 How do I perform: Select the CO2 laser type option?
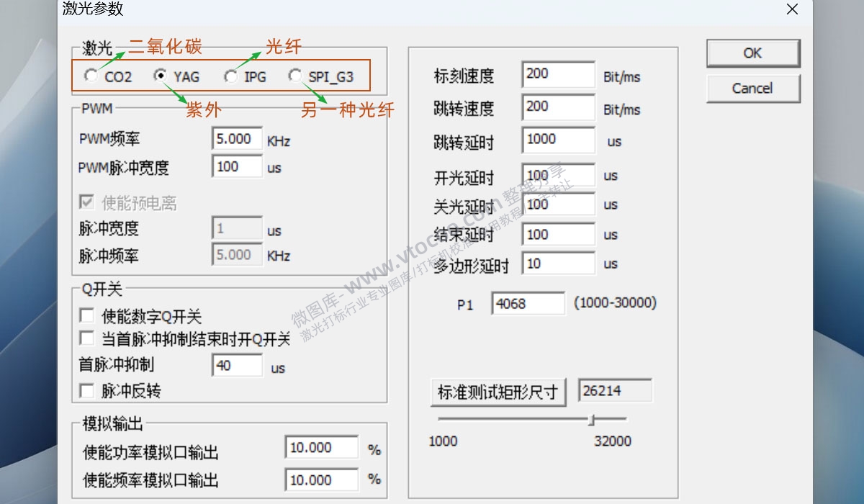tap(91, 76)
